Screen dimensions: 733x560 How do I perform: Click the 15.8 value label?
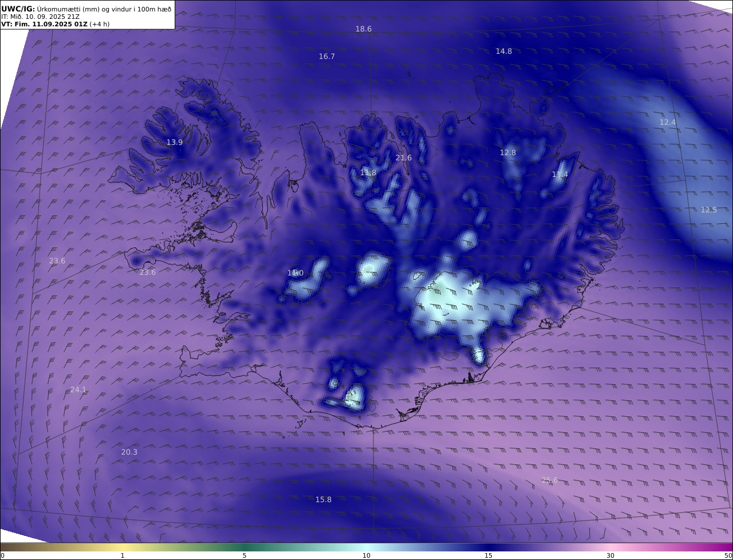[x=324, y=500]
